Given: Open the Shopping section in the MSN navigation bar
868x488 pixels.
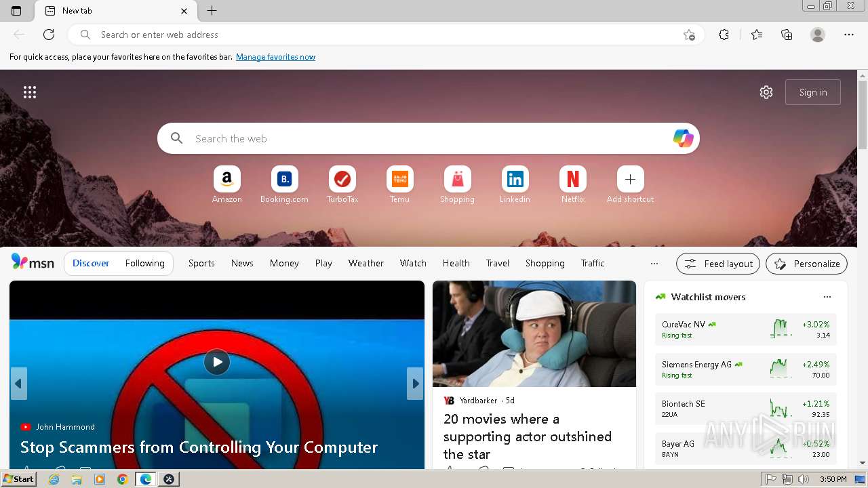Looking at the screenshot, I should click(x=545, y=263).
